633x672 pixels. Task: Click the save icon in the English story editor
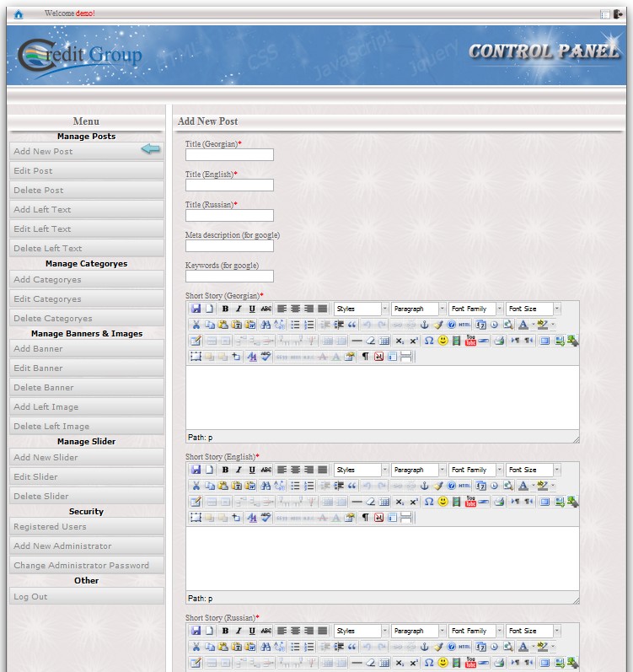[196, 470]
